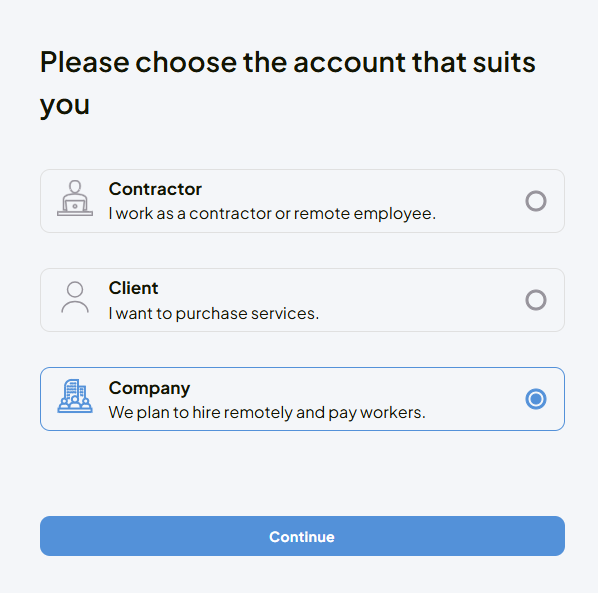Click the "Please choose the account" heading
This screenshot has height=593, width=598.
tap(288, 83)
